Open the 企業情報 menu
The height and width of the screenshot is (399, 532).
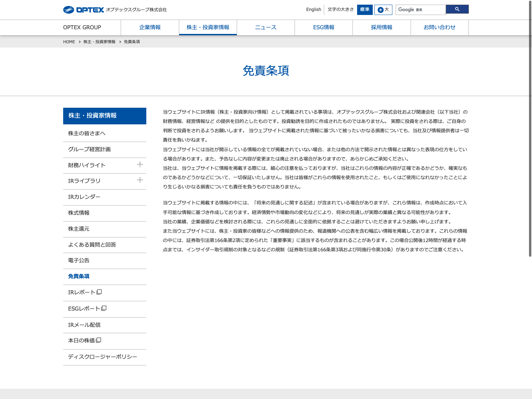[x=150, y=28]
